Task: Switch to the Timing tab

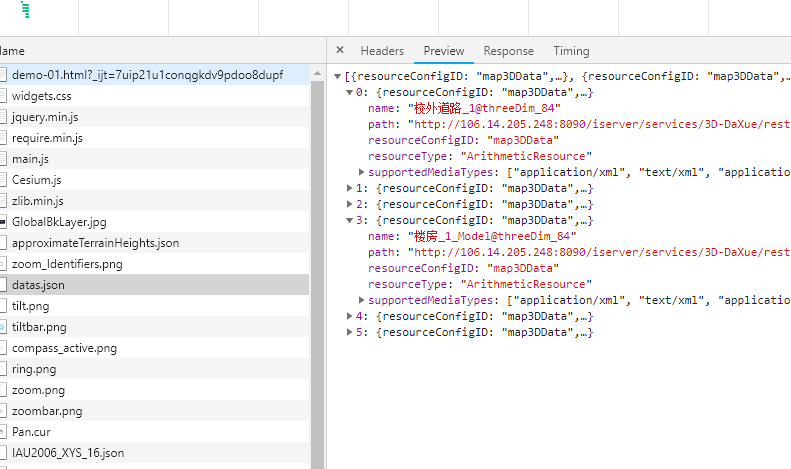Action: coord(571,51)
